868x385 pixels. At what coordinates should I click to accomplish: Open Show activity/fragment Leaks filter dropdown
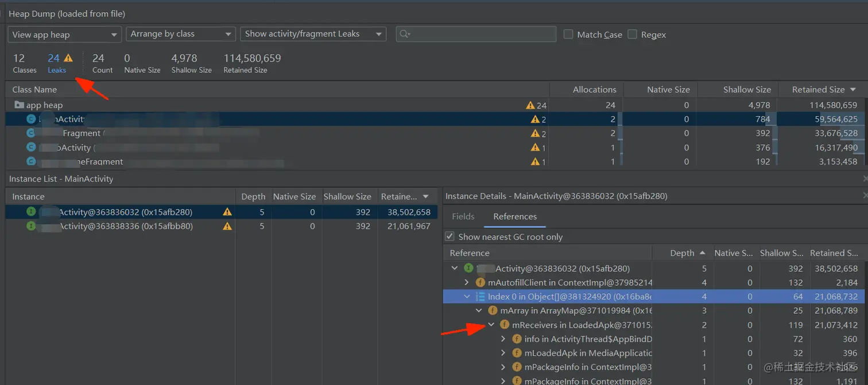point(313,34)
